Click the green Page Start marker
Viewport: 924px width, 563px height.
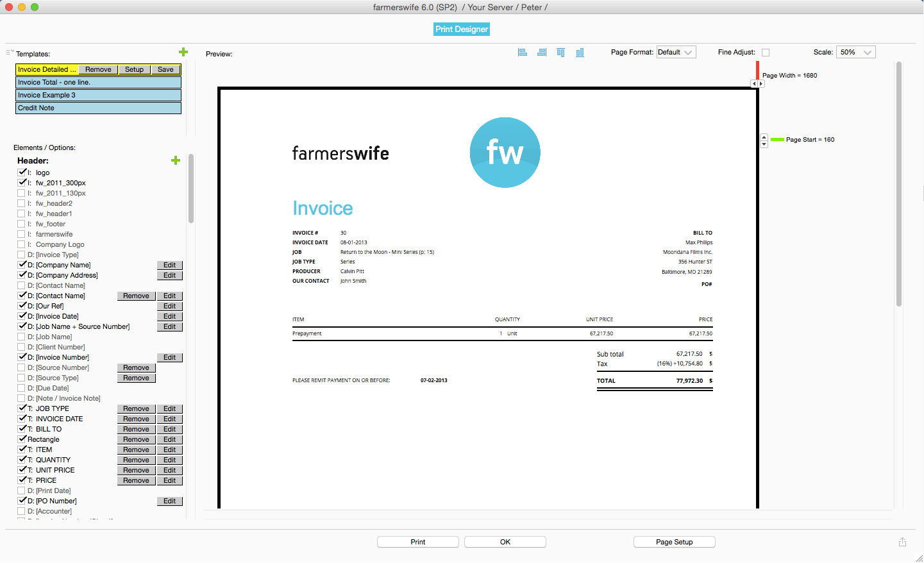click(x=777, y=139)
